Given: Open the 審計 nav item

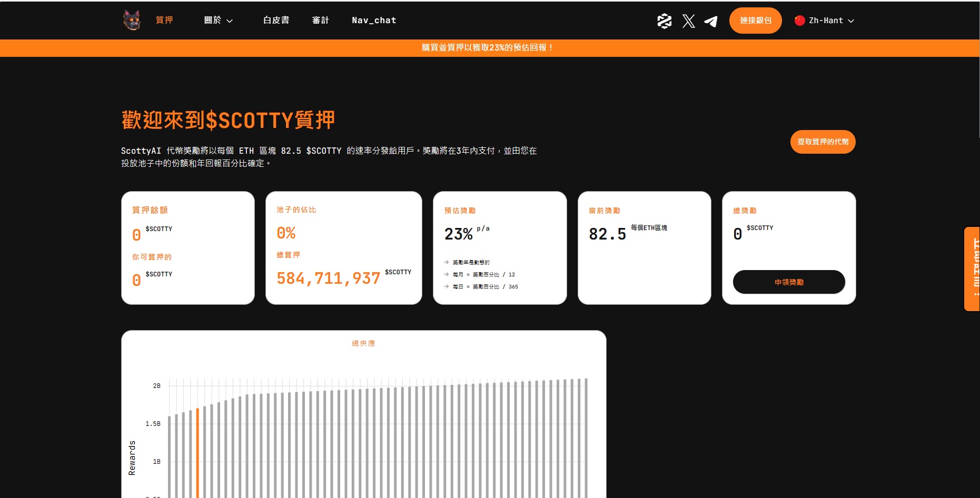Looking at the screenshot, I should 320,20.
